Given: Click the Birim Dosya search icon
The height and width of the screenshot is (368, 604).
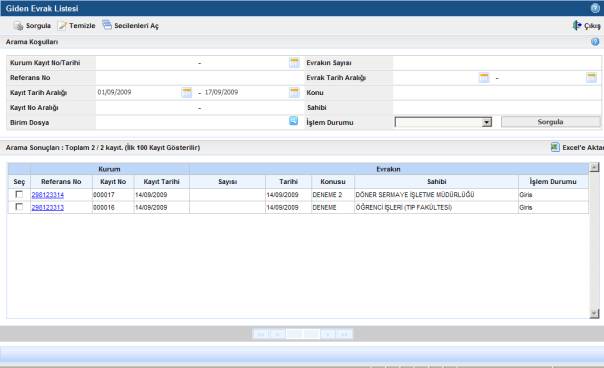Looking at the screenshot, I should pyautogui.click(x=294, y=121).
